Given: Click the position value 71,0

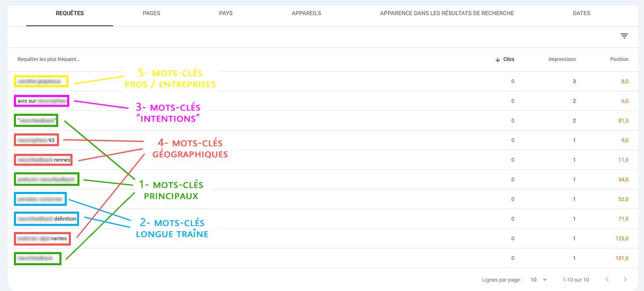Looking at the screenshot, I should (622, 219).
